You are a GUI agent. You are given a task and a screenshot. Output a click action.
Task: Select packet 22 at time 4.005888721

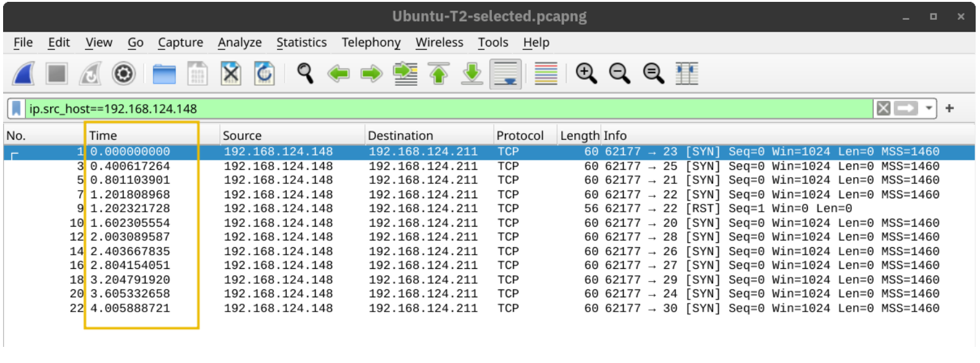pos(489,308)
